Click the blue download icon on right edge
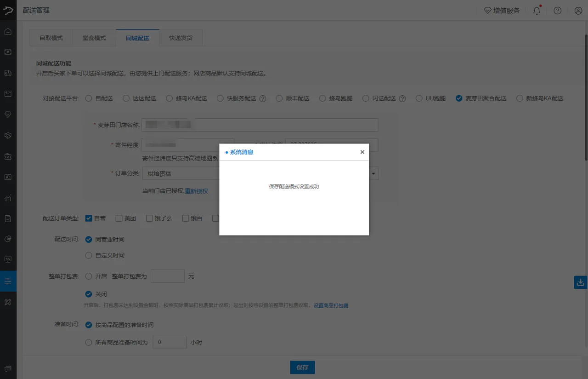The height and width of the screenshot is (379, 588). pyautogui.click(x=580, y=282)
